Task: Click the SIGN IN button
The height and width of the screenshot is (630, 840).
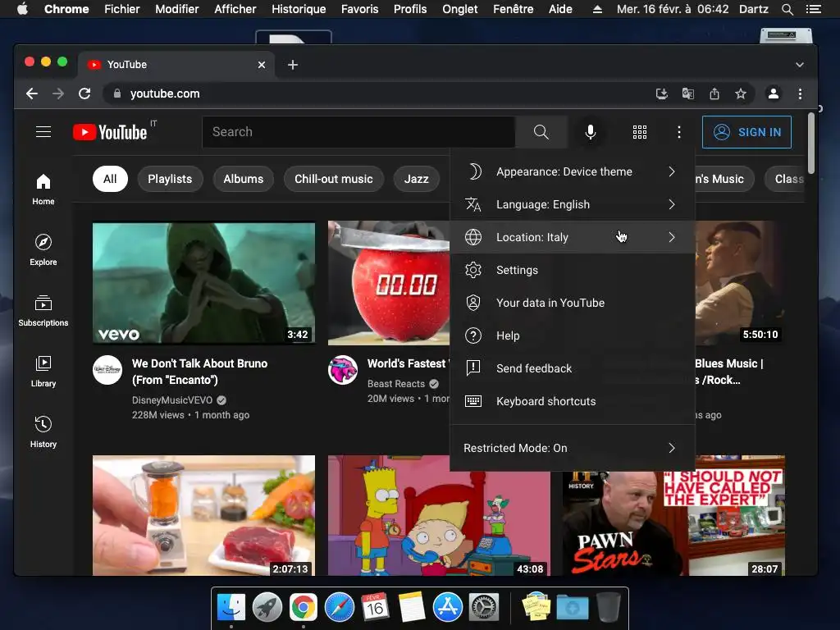Action: (x=746, y=132)
